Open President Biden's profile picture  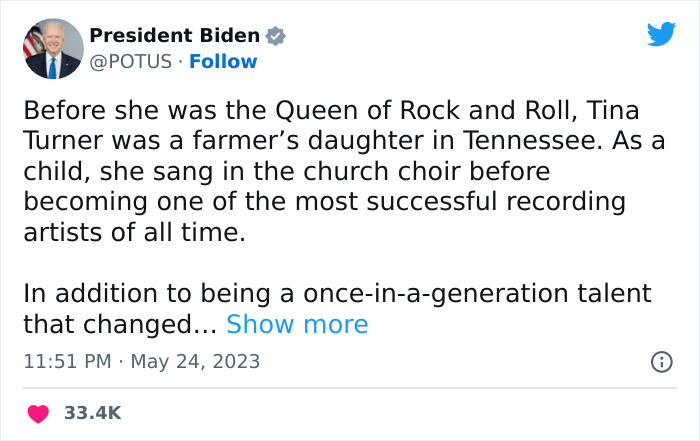click(51, 48)
